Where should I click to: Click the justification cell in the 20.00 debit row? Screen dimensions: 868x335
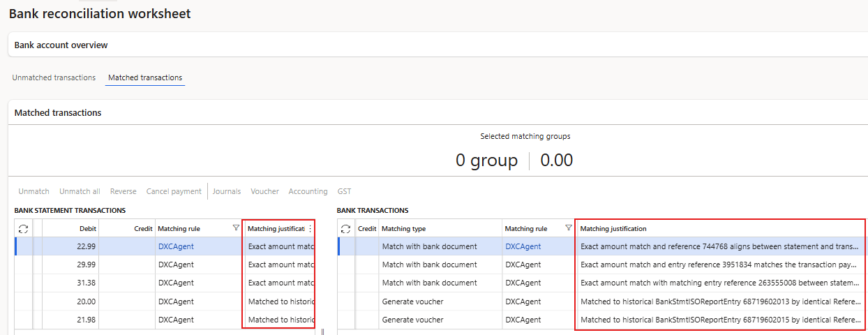coord(279,301)
